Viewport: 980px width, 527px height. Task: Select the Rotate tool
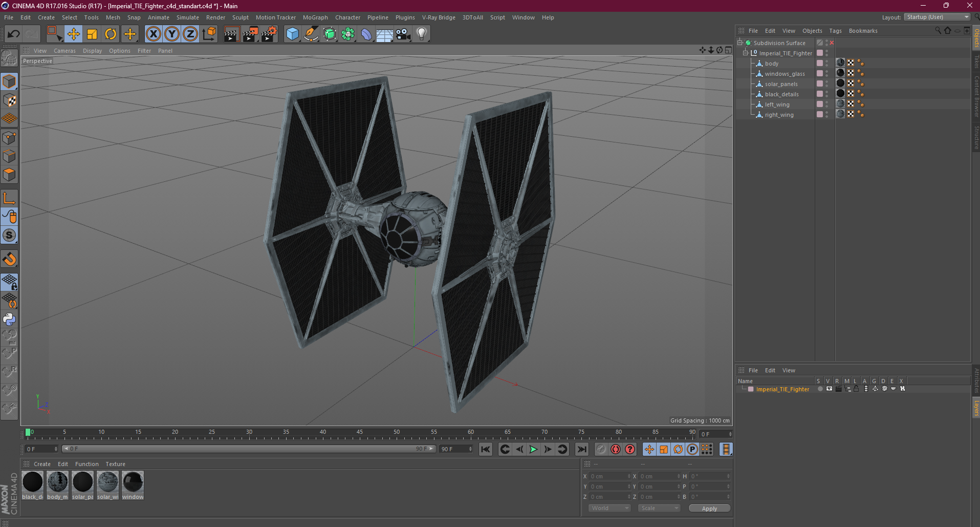pyautogui.click(x=111, y=34)
